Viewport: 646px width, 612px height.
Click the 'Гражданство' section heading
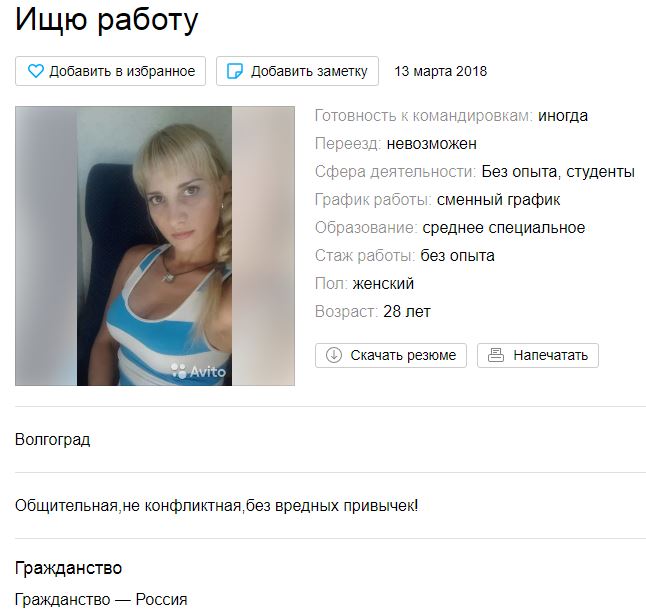[68, 568]
